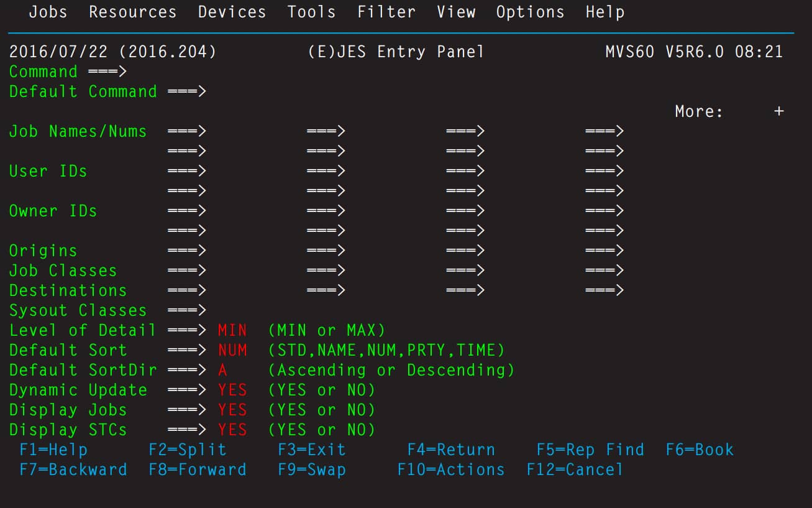The image size is (812, 508).
Task: Open the Options menu
Action: (530, 12)
